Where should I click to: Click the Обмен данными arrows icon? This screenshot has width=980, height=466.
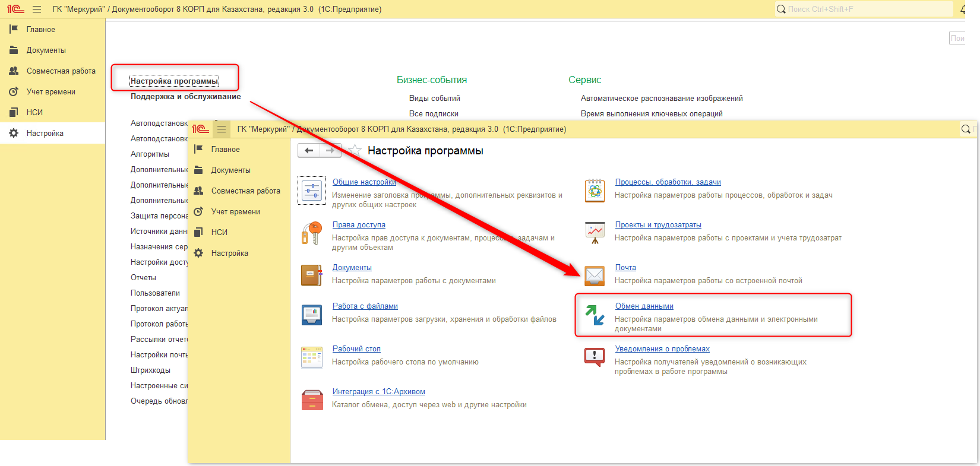[595, 315]
